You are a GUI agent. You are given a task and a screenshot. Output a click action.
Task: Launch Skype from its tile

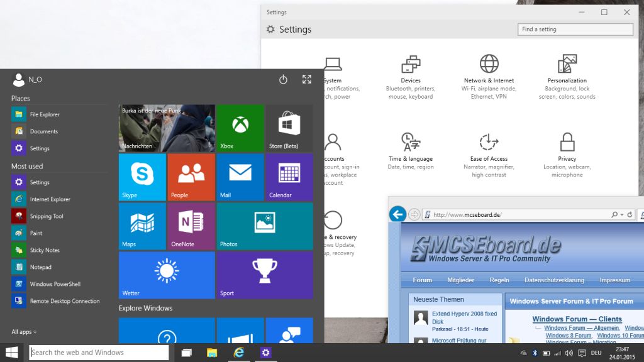coord(142,177)
